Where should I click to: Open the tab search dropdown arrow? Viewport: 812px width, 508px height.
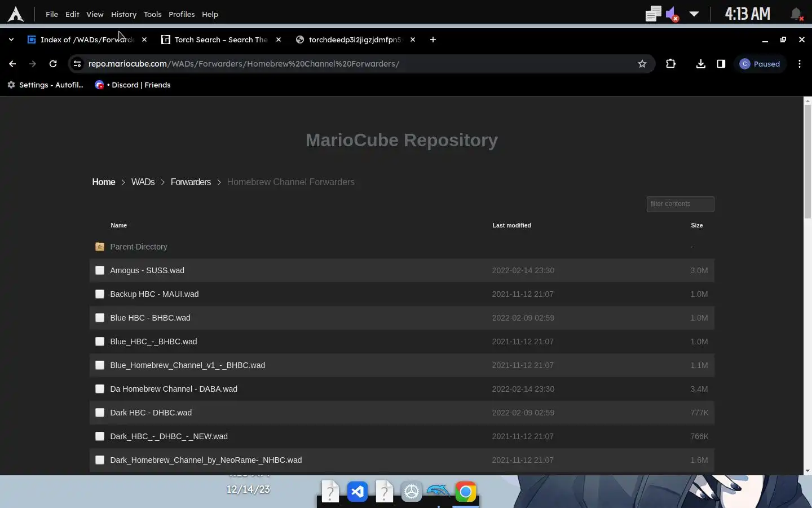click(11, 40)
